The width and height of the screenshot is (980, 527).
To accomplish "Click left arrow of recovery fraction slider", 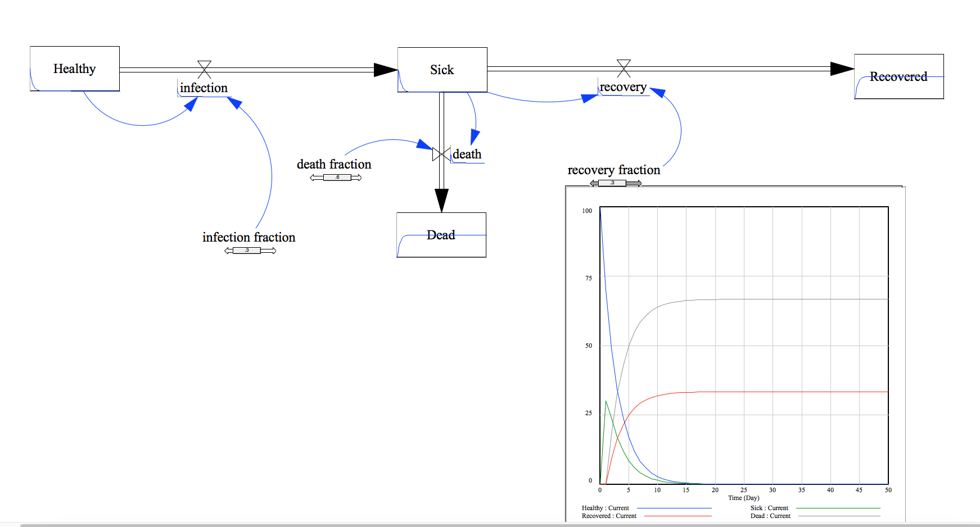I will [594, 183].
